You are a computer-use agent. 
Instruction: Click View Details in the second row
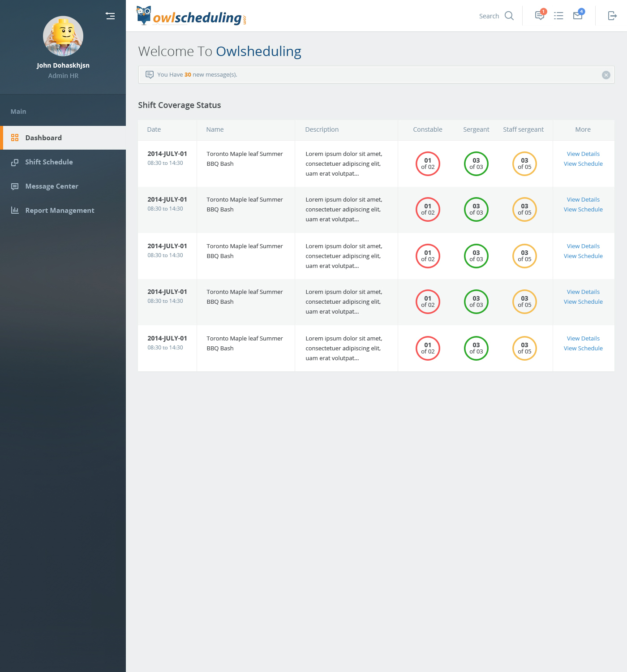click(x=583, y=199)
